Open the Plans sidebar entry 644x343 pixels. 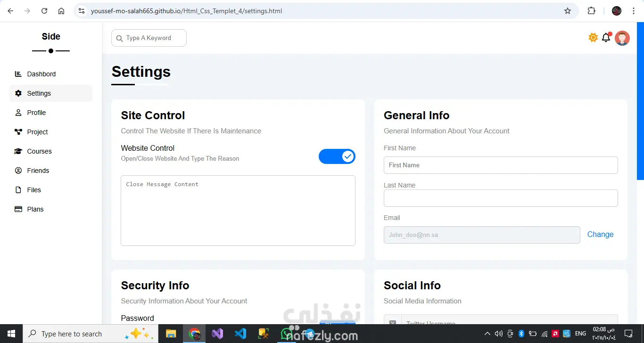pos(51,209)
